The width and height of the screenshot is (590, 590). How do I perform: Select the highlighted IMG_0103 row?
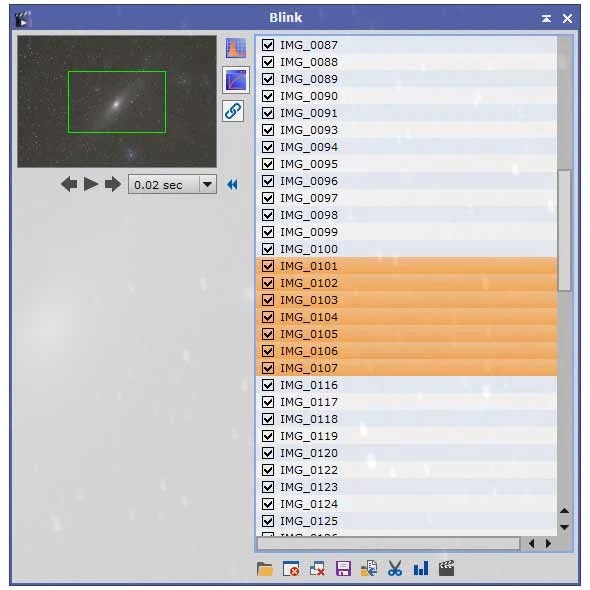tap(406, 300)
